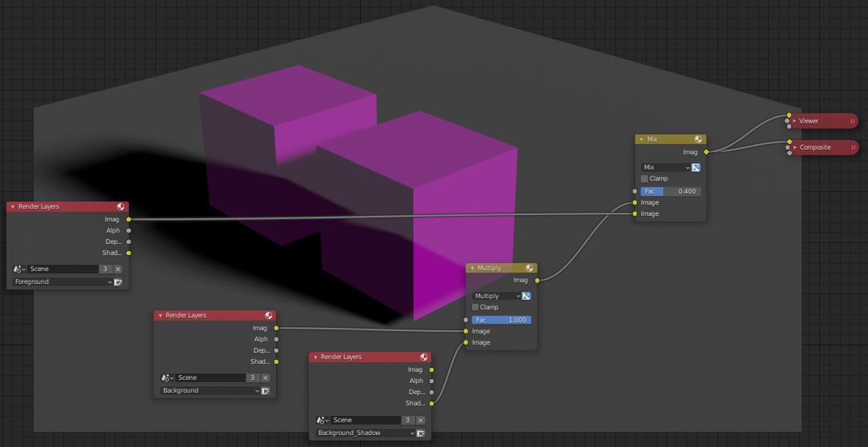
Task: Open scene browser icon on Background node
Action: [167, 378]
